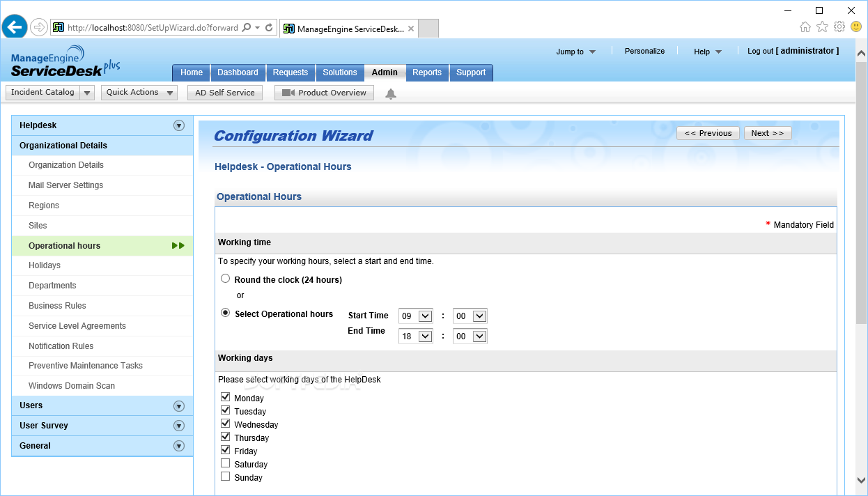
Task: Open Regions in the sidebar
Action: pos(44,206)
